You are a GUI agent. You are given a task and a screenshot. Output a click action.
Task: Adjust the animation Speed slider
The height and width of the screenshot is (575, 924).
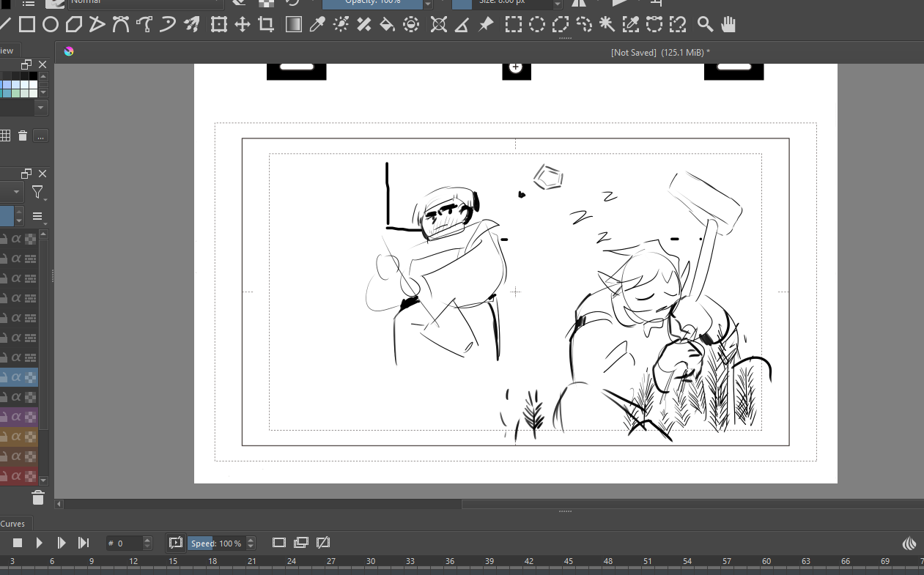click(215, 544)
